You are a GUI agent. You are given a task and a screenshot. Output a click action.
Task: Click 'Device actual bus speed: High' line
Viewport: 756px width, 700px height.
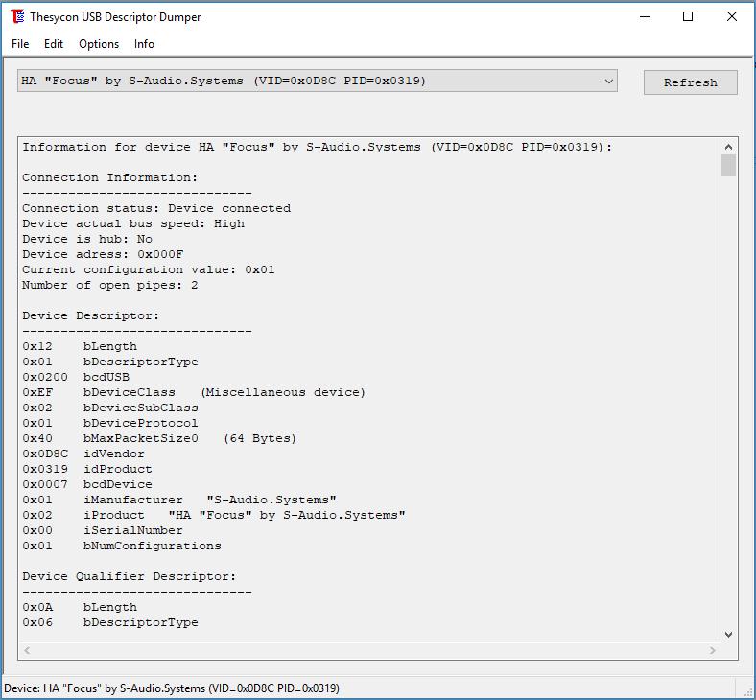tap(133, 224)
